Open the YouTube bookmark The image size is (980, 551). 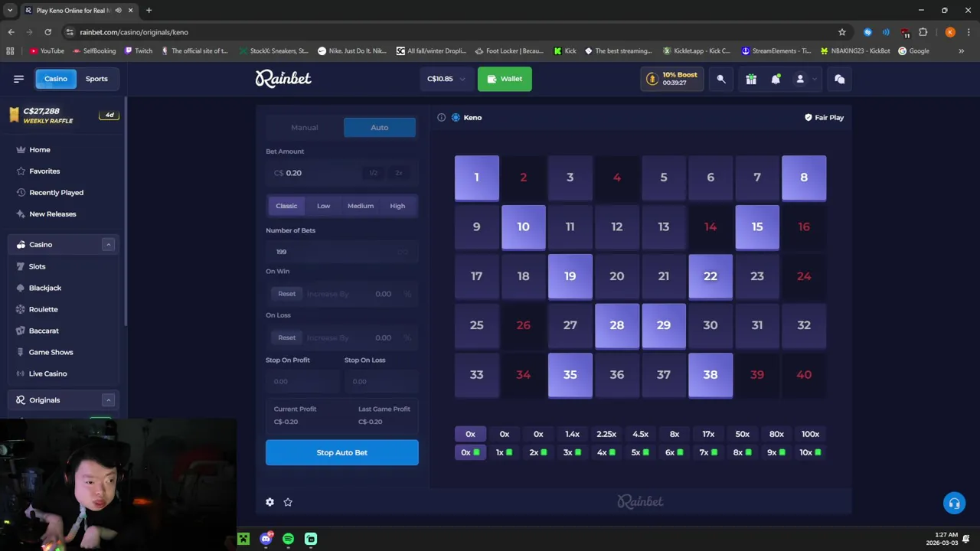pyautogui.click(x=47, y=51)
